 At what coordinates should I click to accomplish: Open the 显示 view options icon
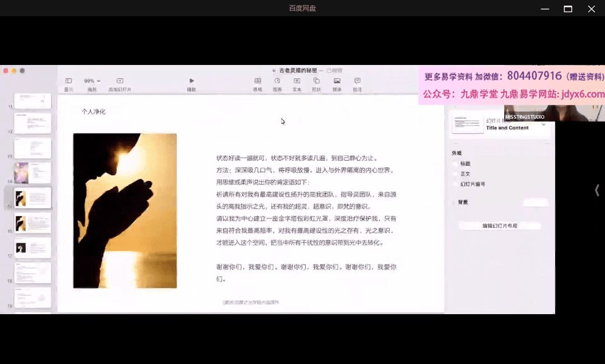click(68, 81)
